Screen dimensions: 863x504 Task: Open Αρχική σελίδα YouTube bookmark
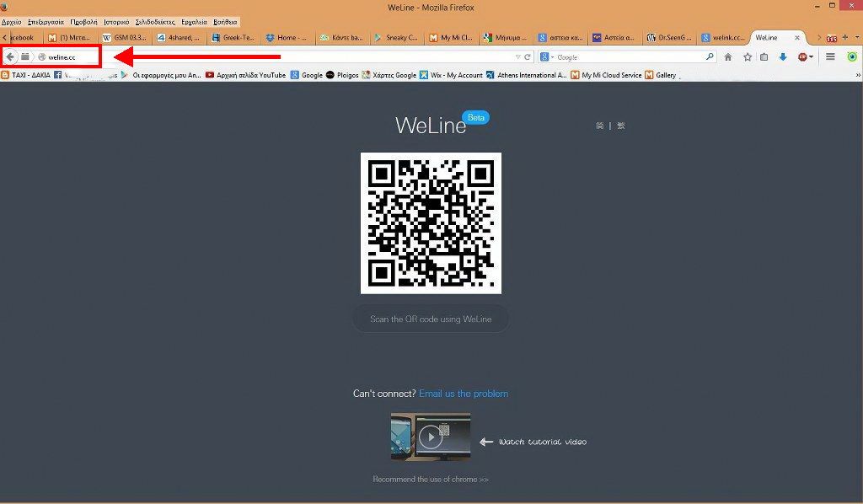point(246,75)
